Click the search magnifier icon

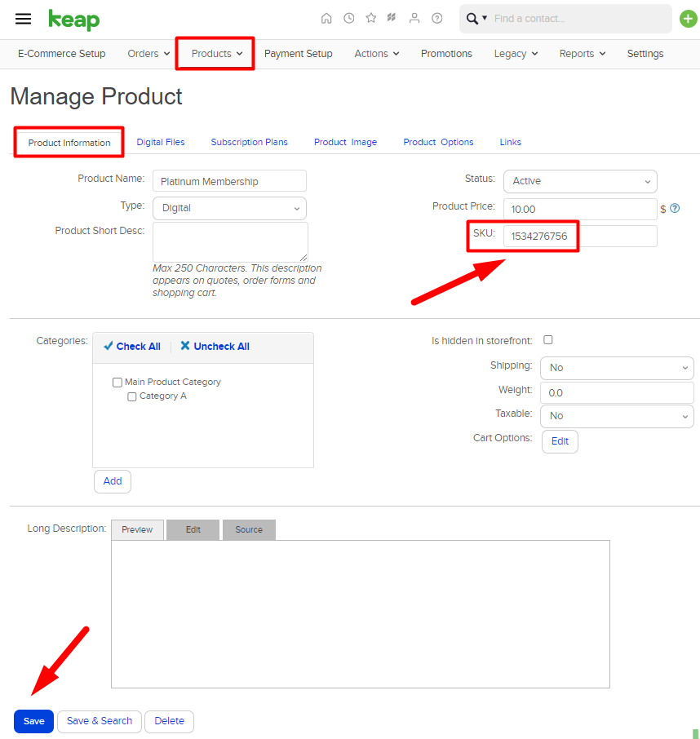472,19
